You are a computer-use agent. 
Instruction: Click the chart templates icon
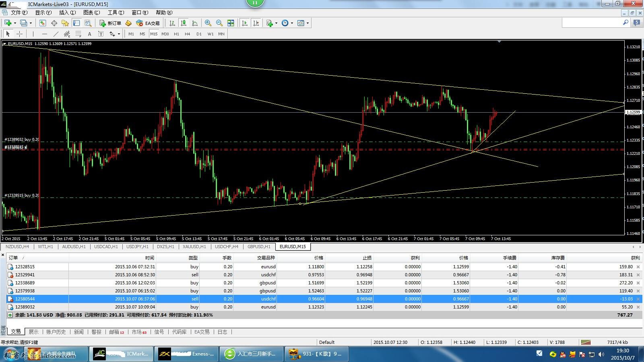[301, 23]
